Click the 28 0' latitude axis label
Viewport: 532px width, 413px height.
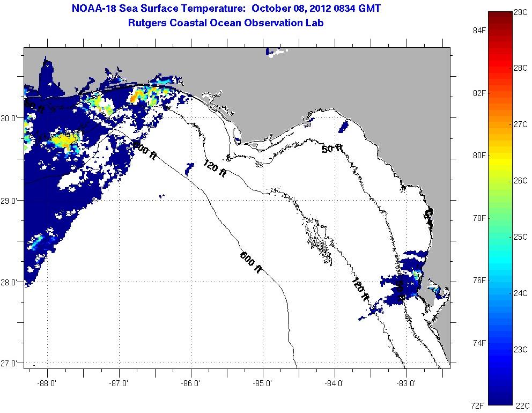[11, 282]
